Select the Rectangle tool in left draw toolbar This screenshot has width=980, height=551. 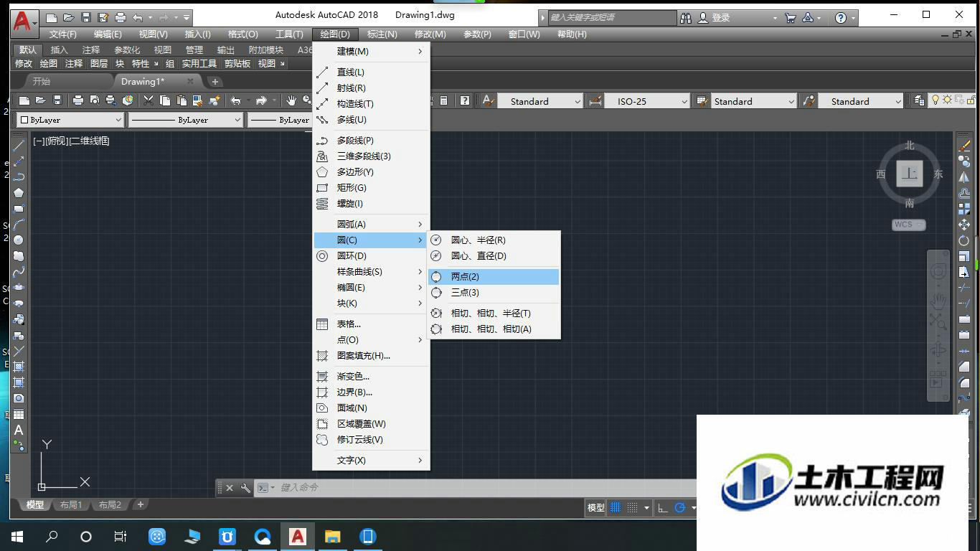pyautogui.click(x=19, y=208)
